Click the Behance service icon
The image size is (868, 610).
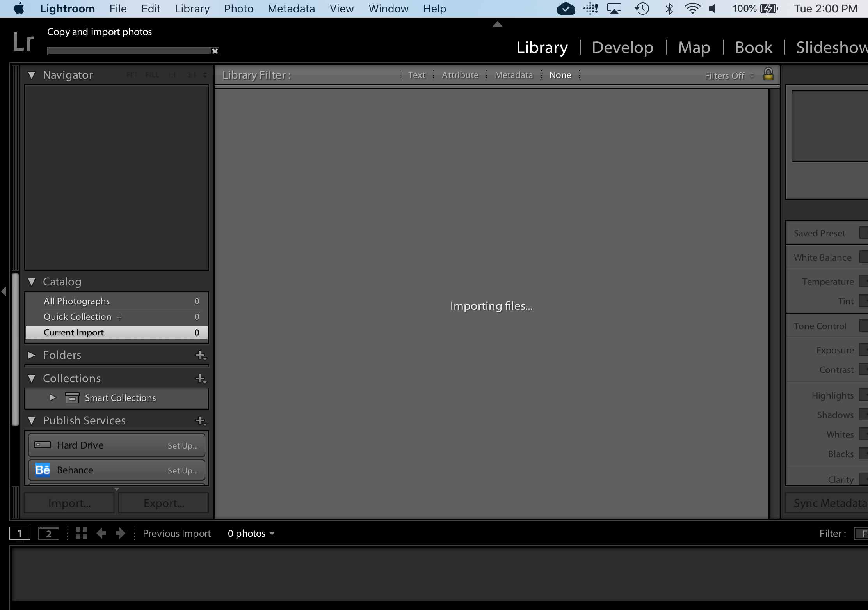click(43, 470)
